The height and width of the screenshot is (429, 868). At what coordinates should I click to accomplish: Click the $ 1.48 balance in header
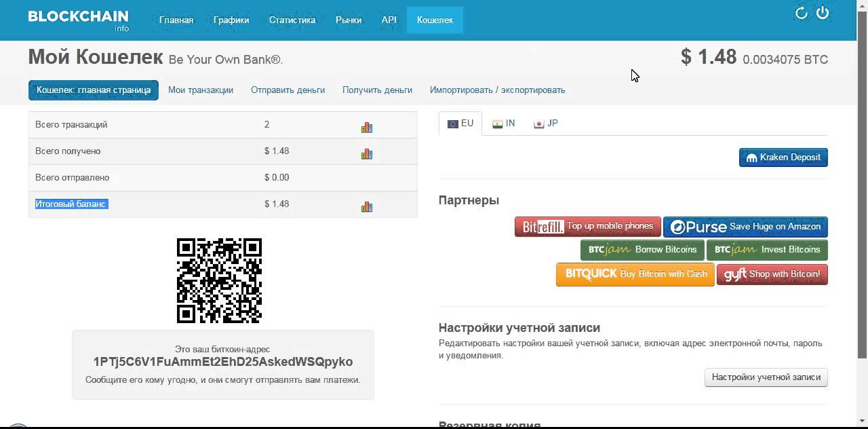709,57
